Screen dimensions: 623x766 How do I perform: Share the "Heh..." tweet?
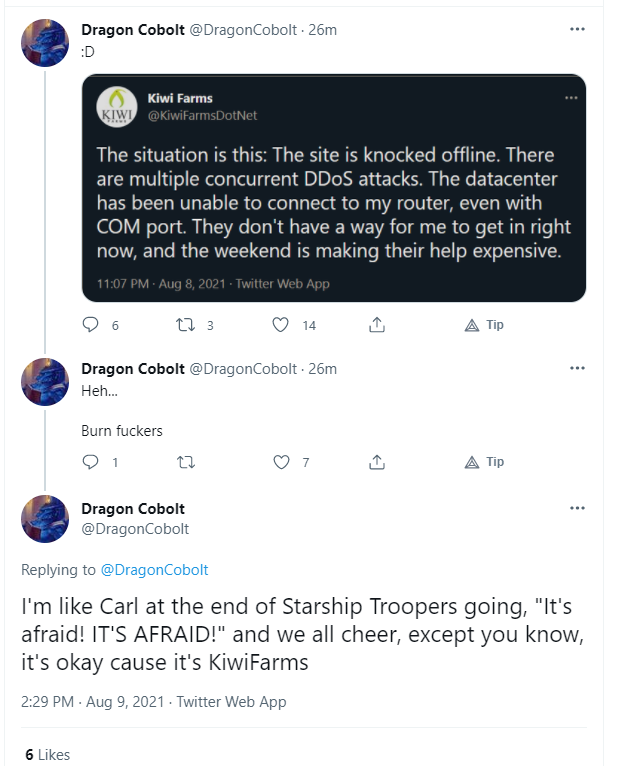(x=377, y=462)
